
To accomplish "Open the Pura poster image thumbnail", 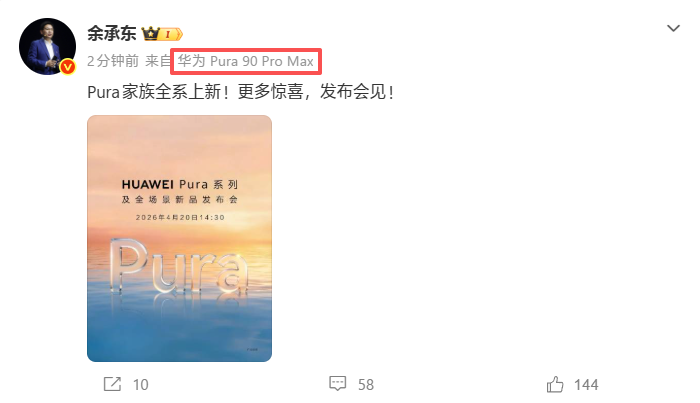I will 179,238.
